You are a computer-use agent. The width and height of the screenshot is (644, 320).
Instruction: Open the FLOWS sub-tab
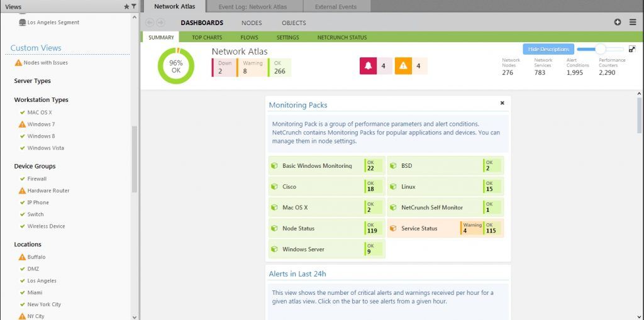[x=249, y=37]
